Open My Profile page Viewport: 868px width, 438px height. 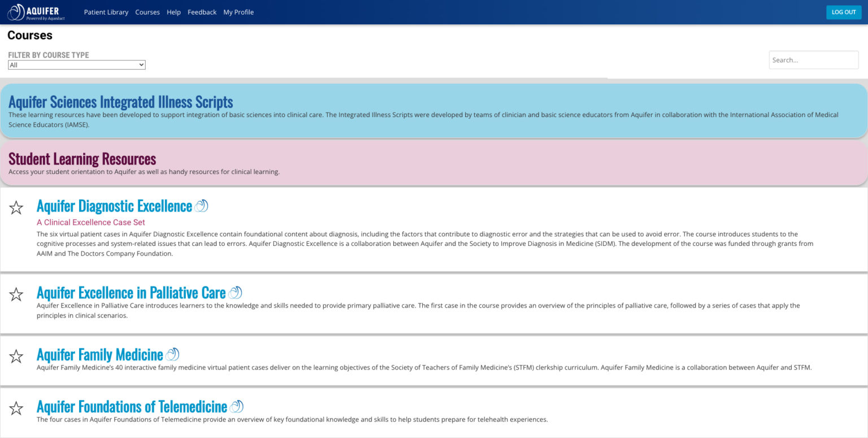click(238, 12)
